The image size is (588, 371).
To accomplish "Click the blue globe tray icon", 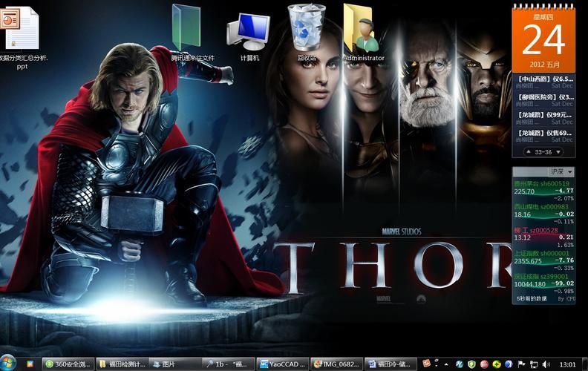I will [509, 364].
